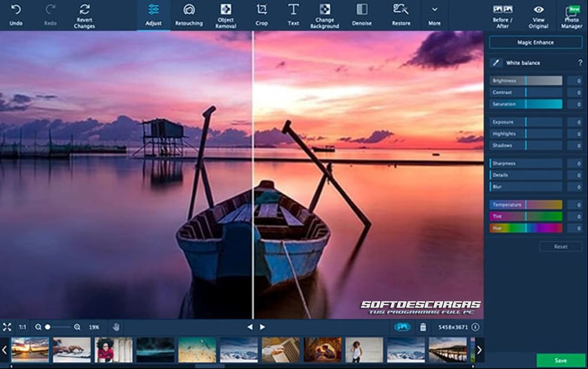Image resolution: width=588 pixels, height=369 pixels.
Task: Select the pier at dusk thumbnail
Action: tap(448, 350)
